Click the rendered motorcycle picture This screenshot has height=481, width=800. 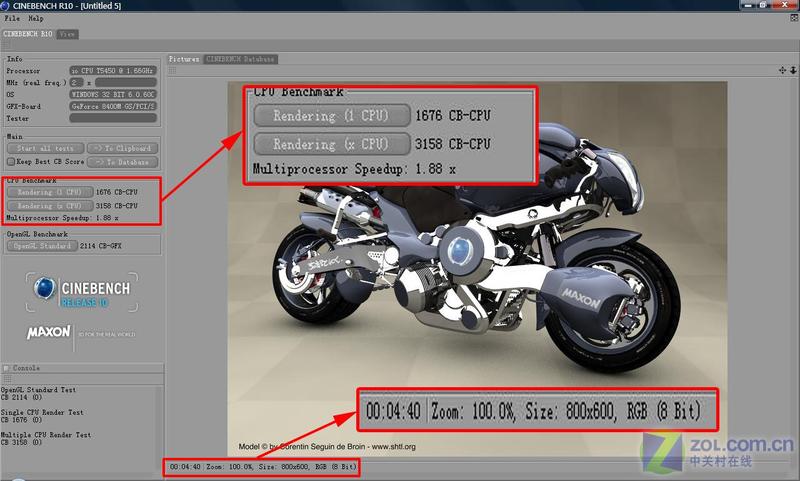pos(477,268)
